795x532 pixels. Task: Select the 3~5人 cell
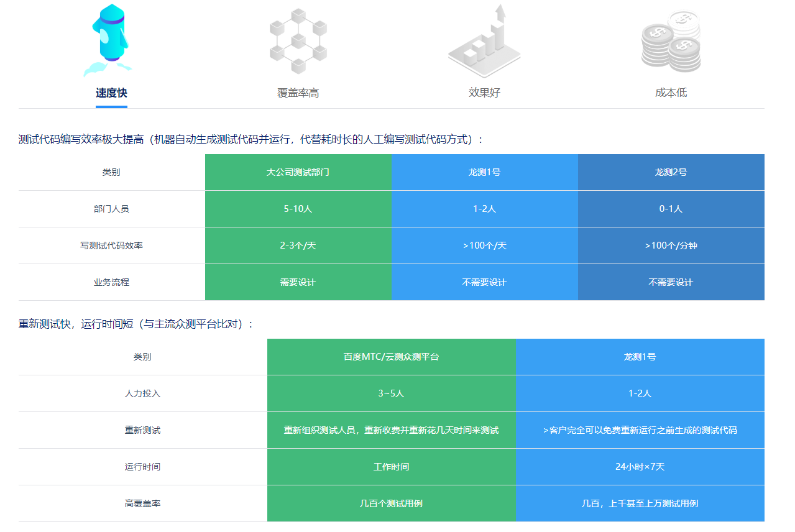[392, 393]
